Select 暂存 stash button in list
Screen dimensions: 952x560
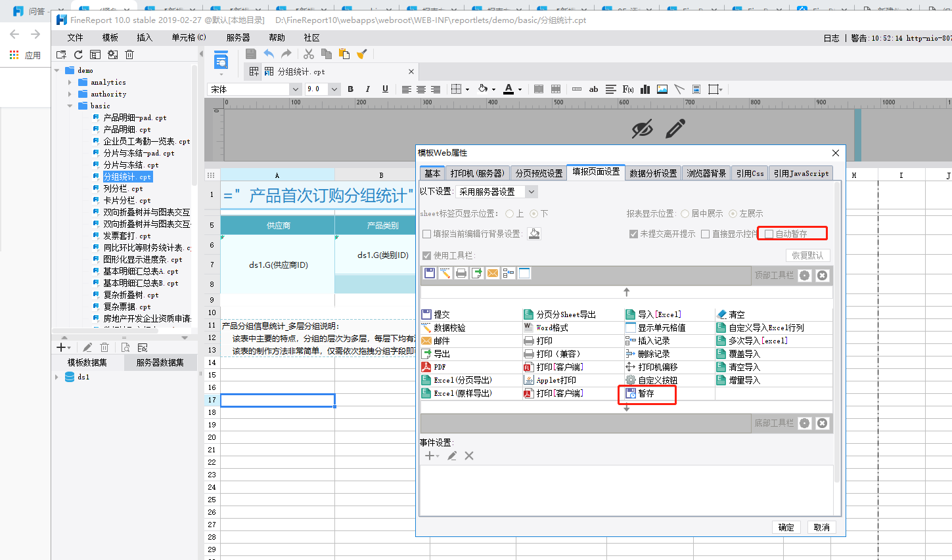pyautogui.click(x=640, y=393)
